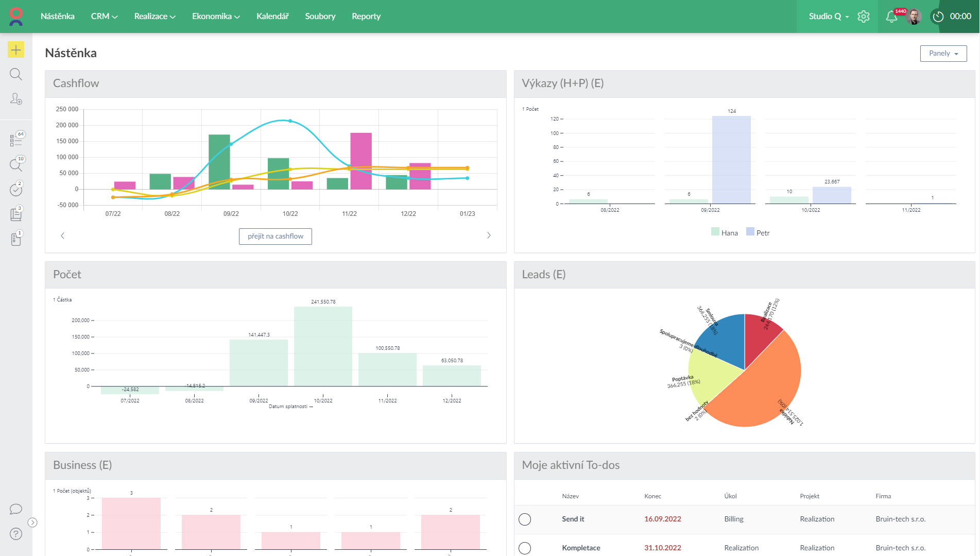Open the settings gear icon
980x556 pixels.
[864, 16]
